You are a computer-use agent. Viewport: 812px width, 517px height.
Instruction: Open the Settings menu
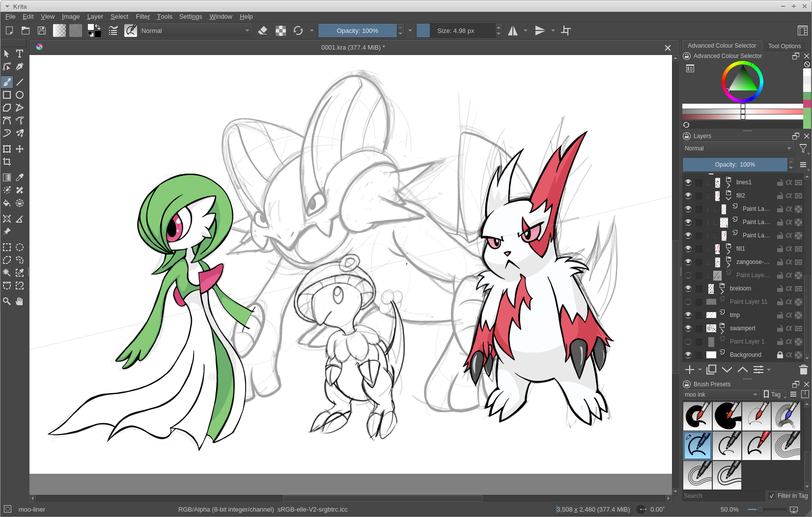coord(191,16)
